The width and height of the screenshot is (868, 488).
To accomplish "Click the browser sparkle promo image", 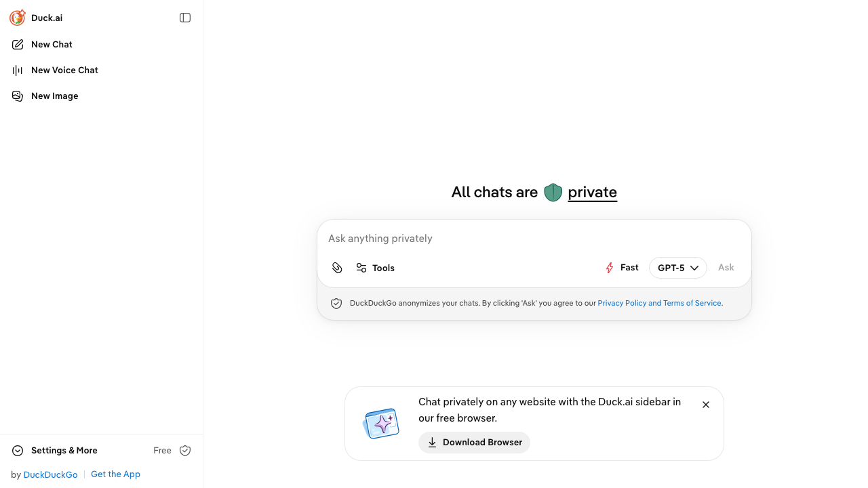I will [x=381, y=424].
